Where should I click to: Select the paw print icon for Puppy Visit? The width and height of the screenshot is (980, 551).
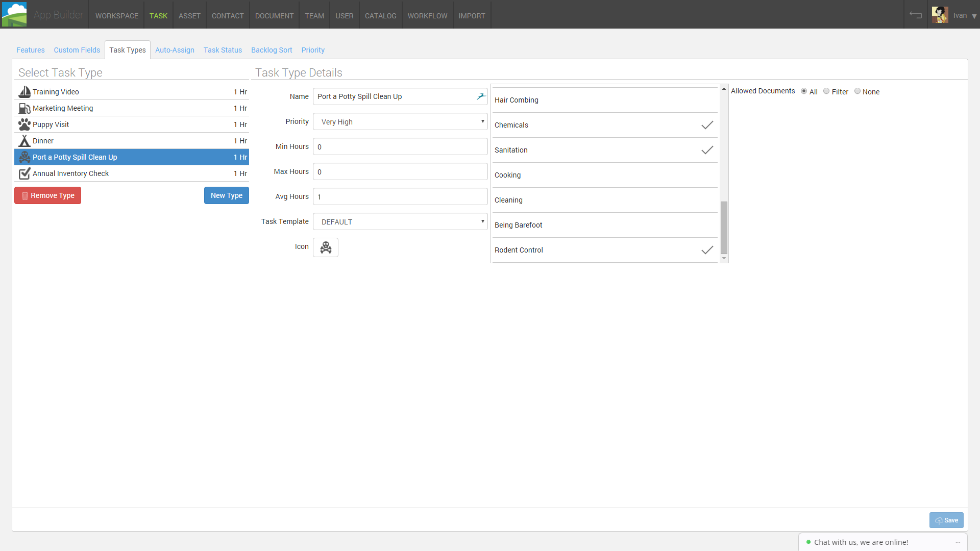(x=24, y=124)
